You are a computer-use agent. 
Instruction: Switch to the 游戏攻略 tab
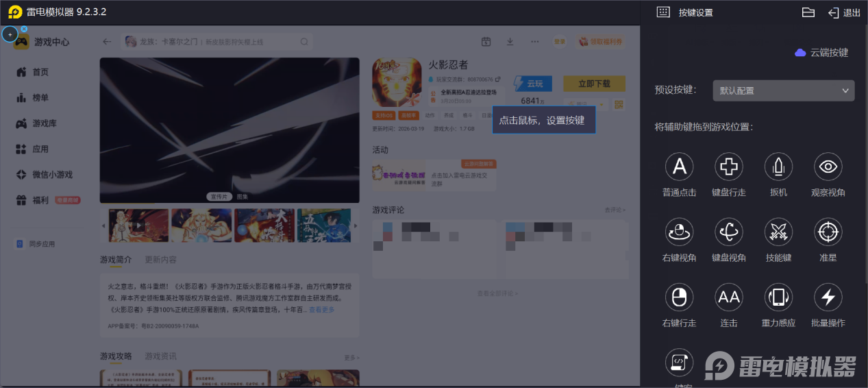coord(116,356)
